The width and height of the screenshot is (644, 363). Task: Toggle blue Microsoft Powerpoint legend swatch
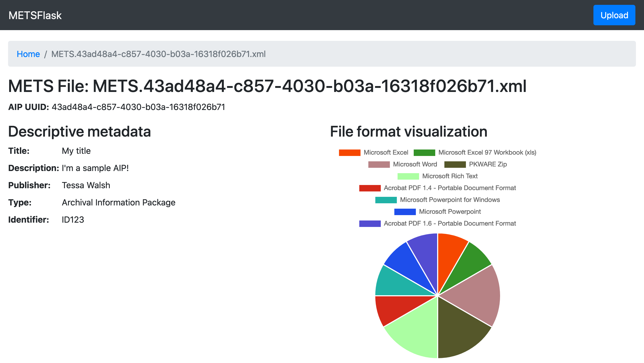(405, 212)
